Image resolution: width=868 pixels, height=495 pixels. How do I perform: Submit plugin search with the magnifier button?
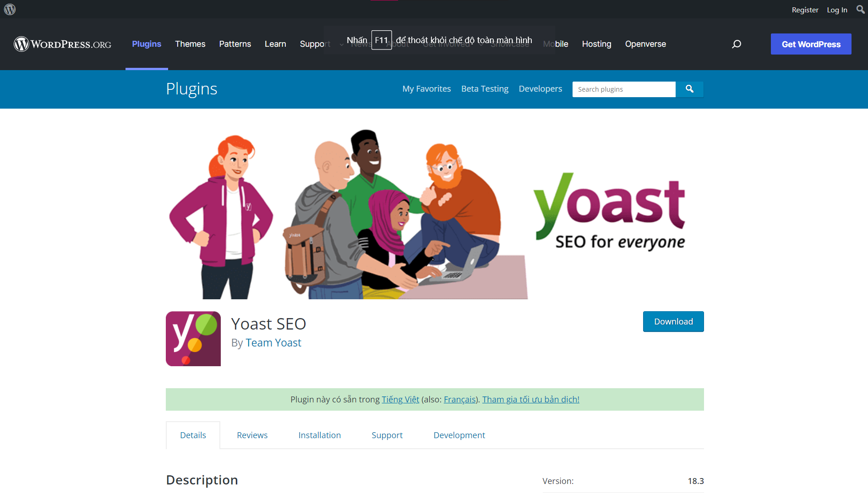[x=690, y=89]
